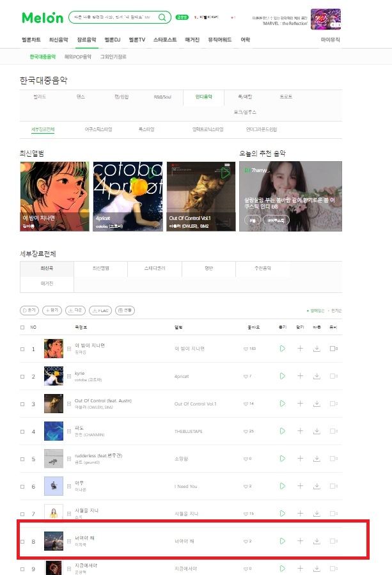
Task: Download Out Of Control in row 3
Action: [317, 404]
